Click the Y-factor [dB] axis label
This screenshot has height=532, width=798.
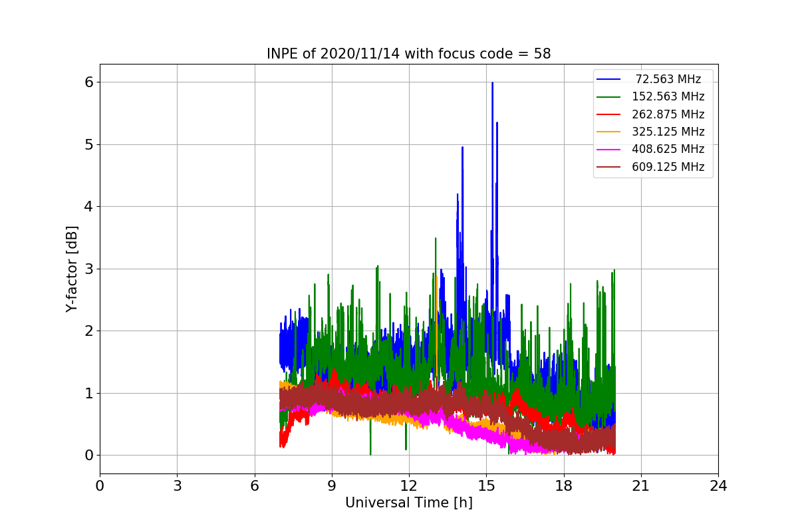(72, 269)
